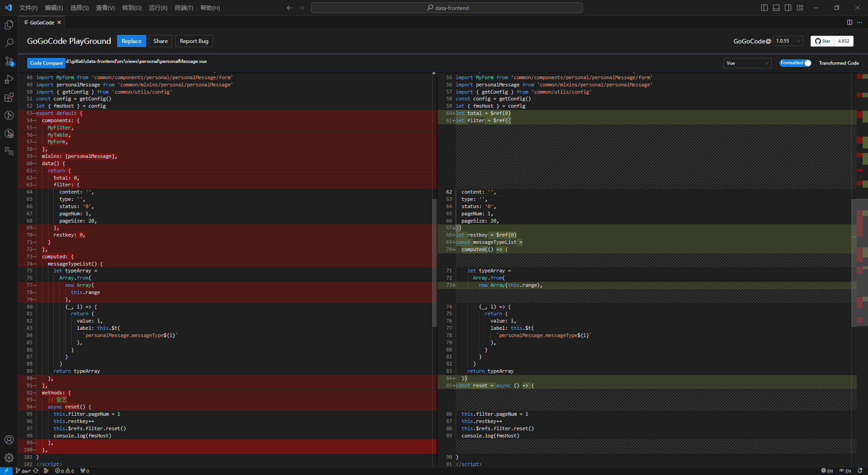Click 'const reset = async () => {' in the right pane

[x=495, y=385]
